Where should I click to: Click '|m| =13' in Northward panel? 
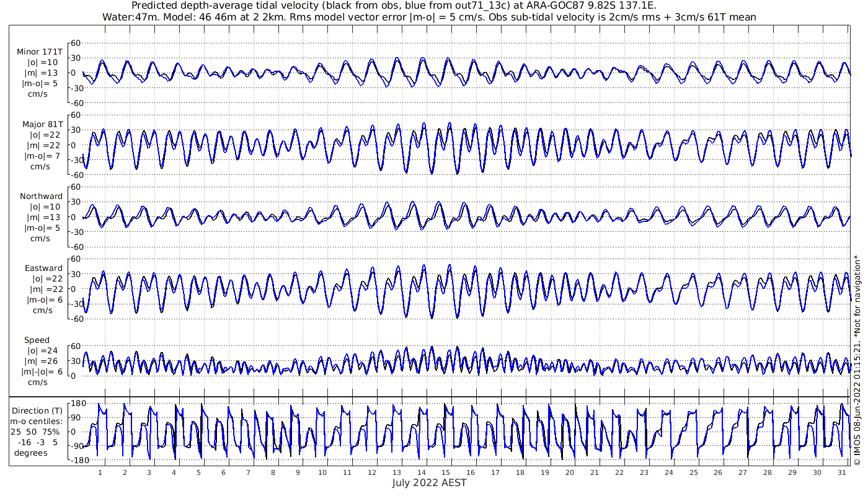[43, 217]
